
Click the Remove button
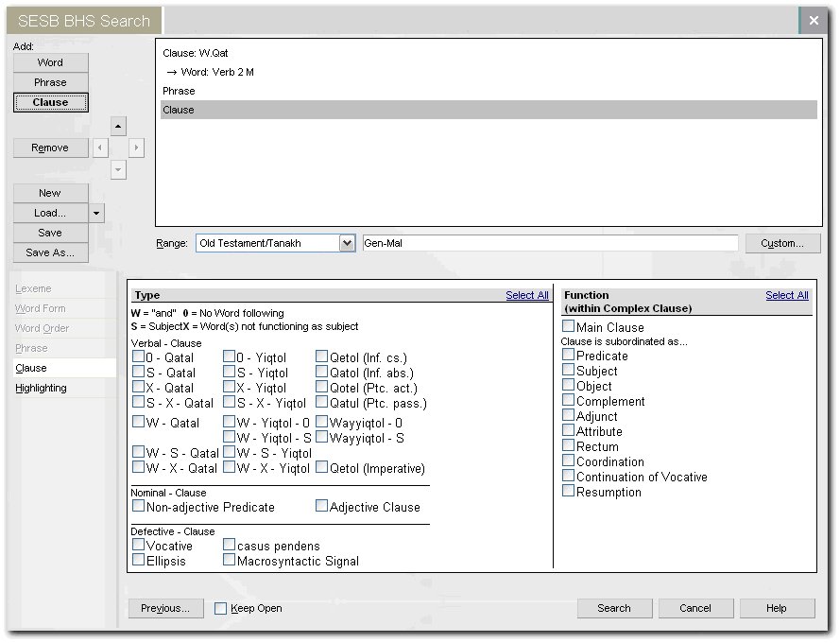pyautogui.click(x=50, y=148)
